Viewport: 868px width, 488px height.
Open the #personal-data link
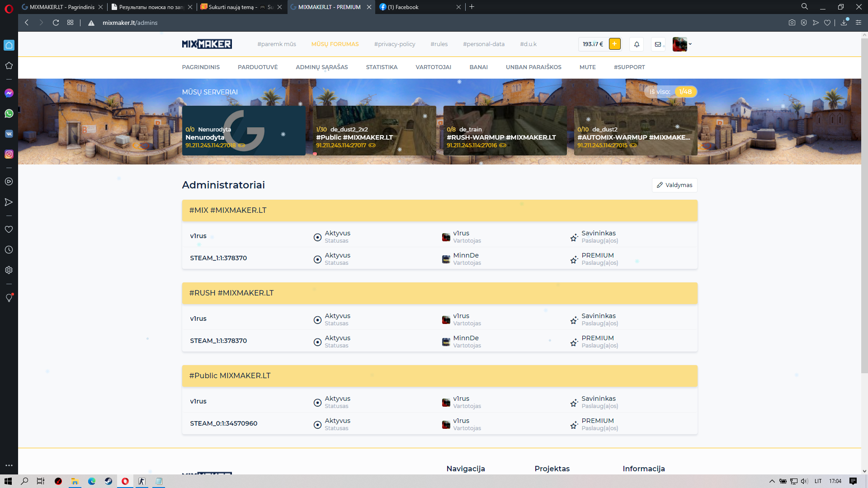pos(484,44)
